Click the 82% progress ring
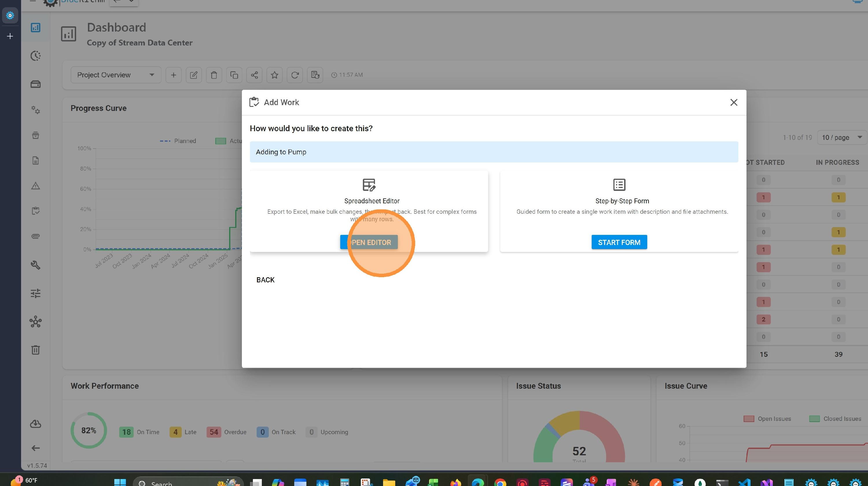The image size is (868, 486). tap(89, 430)
